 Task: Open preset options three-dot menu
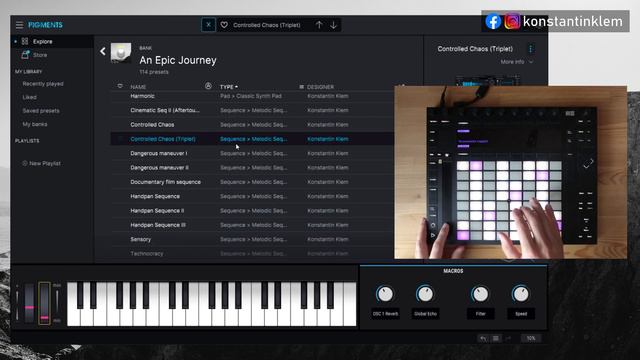(531, 49)
